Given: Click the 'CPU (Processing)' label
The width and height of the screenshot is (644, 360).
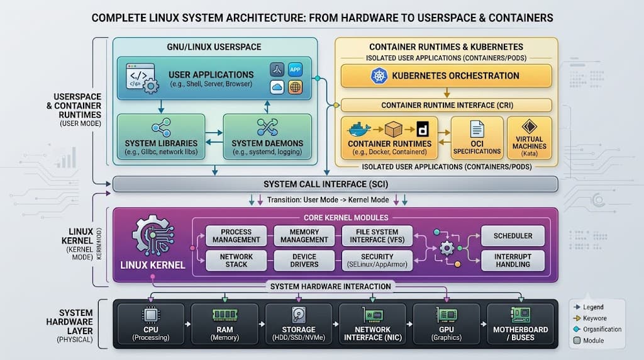Looking at the screenshot, I should (x=151, y=334).
